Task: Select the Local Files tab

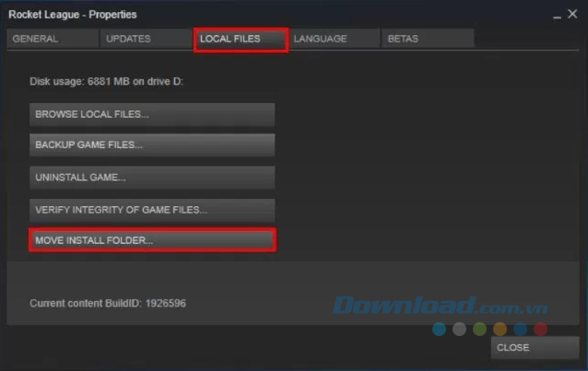Action: 241,39
